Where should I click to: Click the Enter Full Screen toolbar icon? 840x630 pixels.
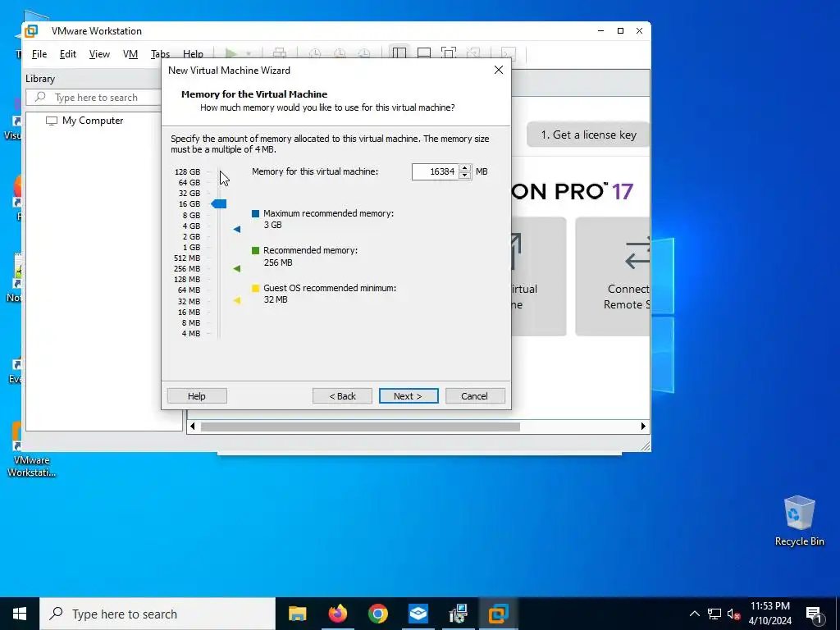point(449,53)
